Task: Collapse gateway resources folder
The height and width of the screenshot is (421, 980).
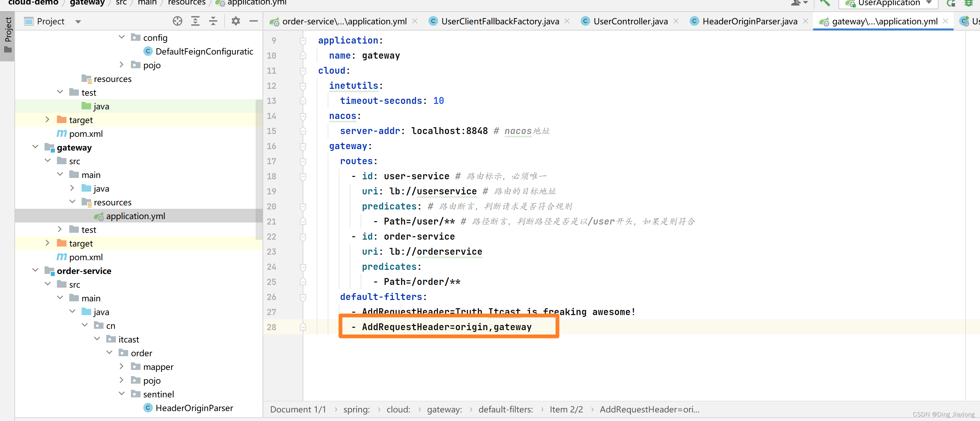Action: coord(72,201)
